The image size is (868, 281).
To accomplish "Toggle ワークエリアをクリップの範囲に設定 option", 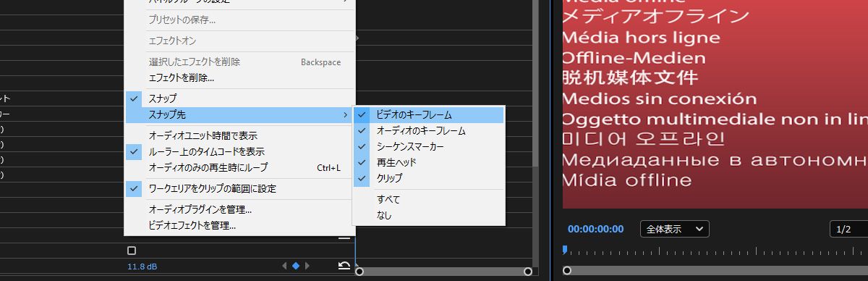I will tap(239, 188).
